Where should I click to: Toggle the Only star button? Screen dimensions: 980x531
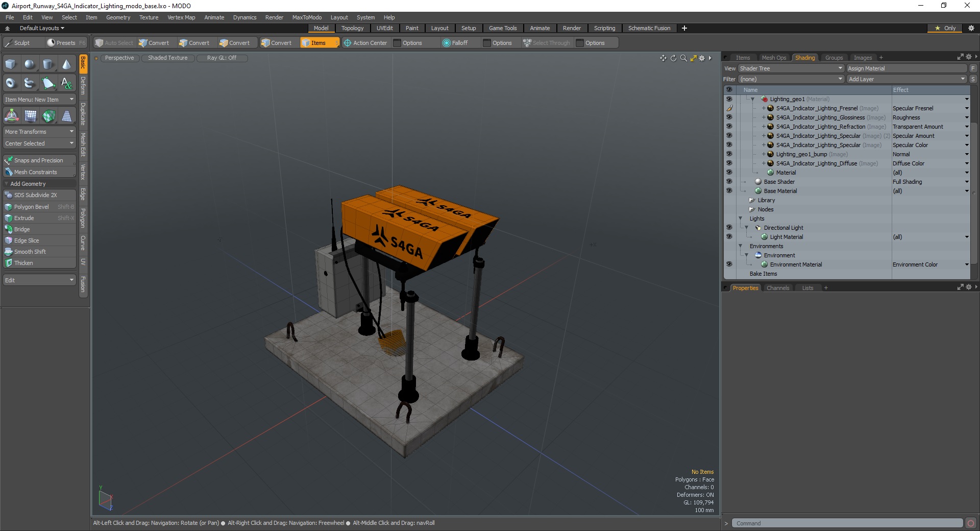click(x=945, y=28)
